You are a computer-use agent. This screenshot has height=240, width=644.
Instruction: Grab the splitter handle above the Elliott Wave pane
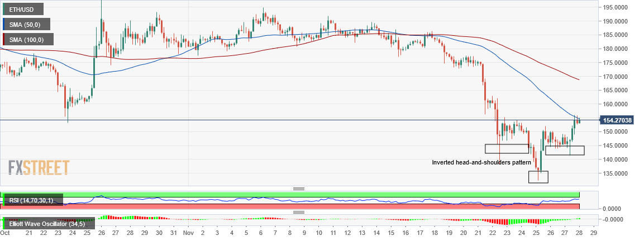(299, 213)
